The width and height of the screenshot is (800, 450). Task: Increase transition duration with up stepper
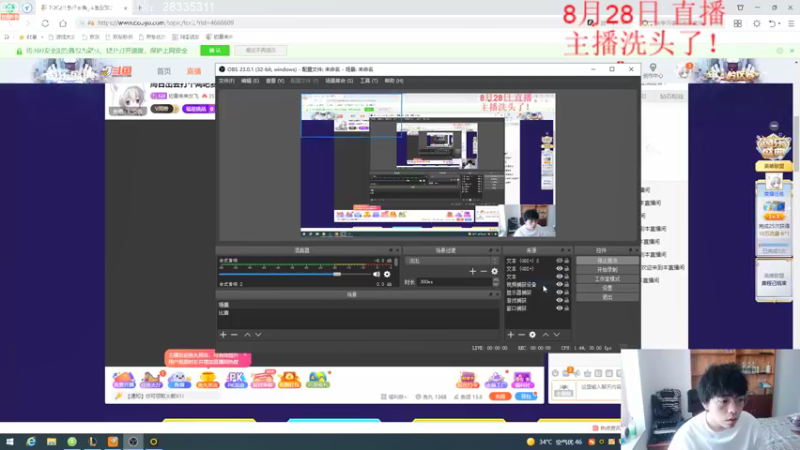tap(495, 280)
